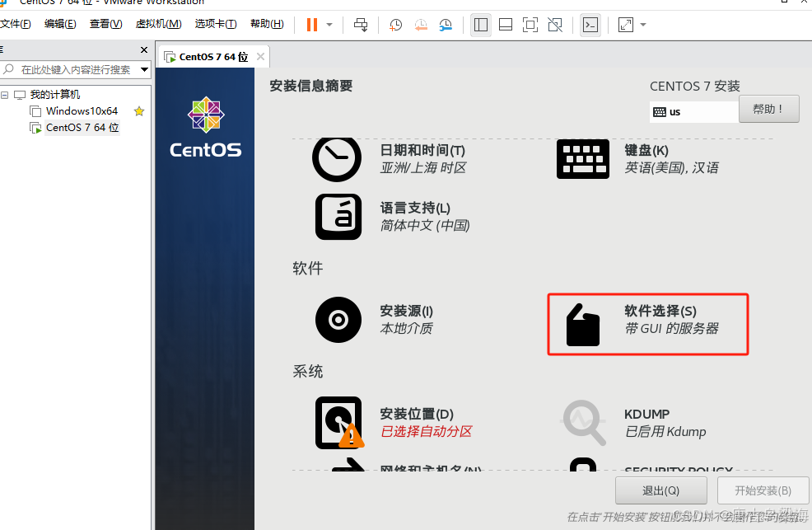Open the 软件选择(S) package icon

583,325
